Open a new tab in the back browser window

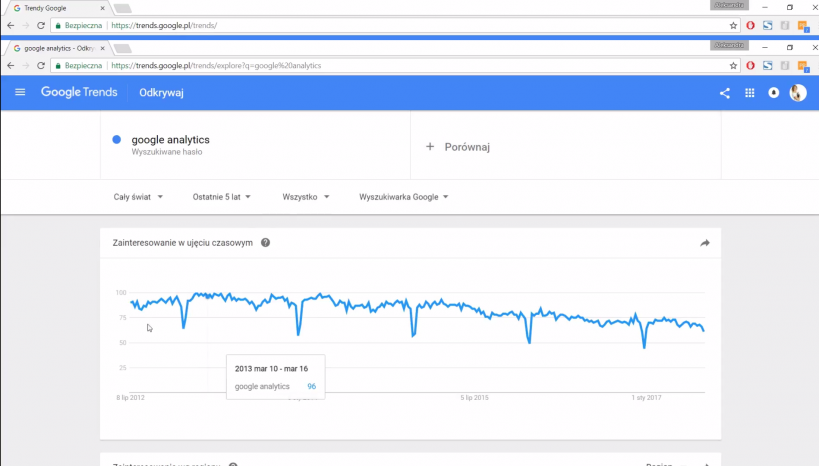click(122, 8)
